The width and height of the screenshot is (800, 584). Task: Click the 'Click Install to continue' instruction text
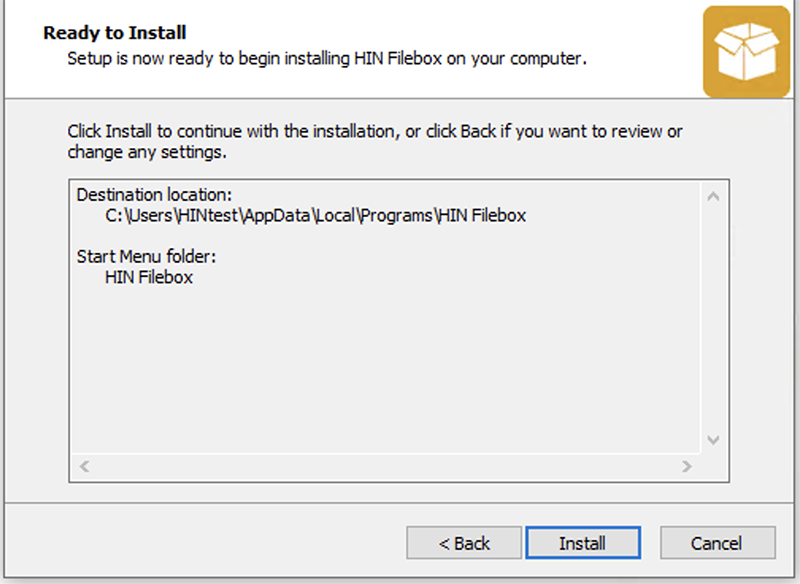[375, 132]
